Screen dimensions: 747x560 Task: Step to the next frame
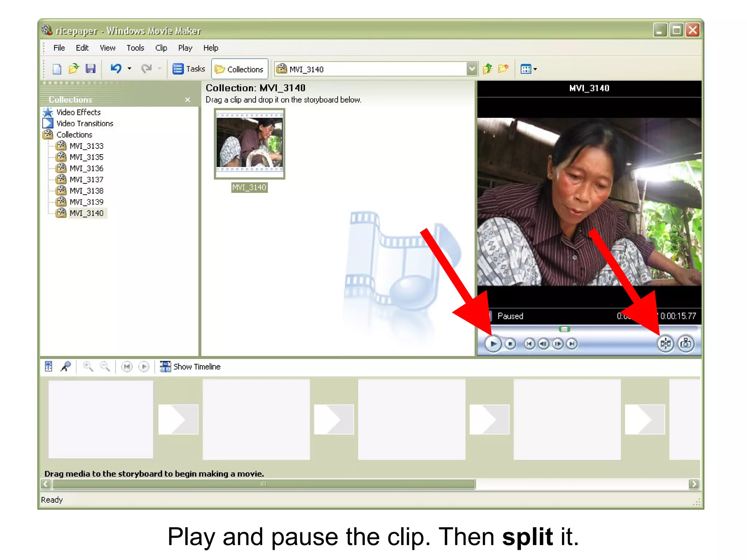coord(558,344)
